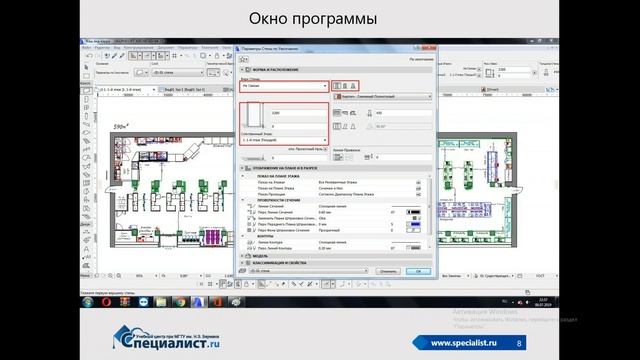Click the reference line offset field
This screenshot has height=360, width=640.
[x=403, y=157]
